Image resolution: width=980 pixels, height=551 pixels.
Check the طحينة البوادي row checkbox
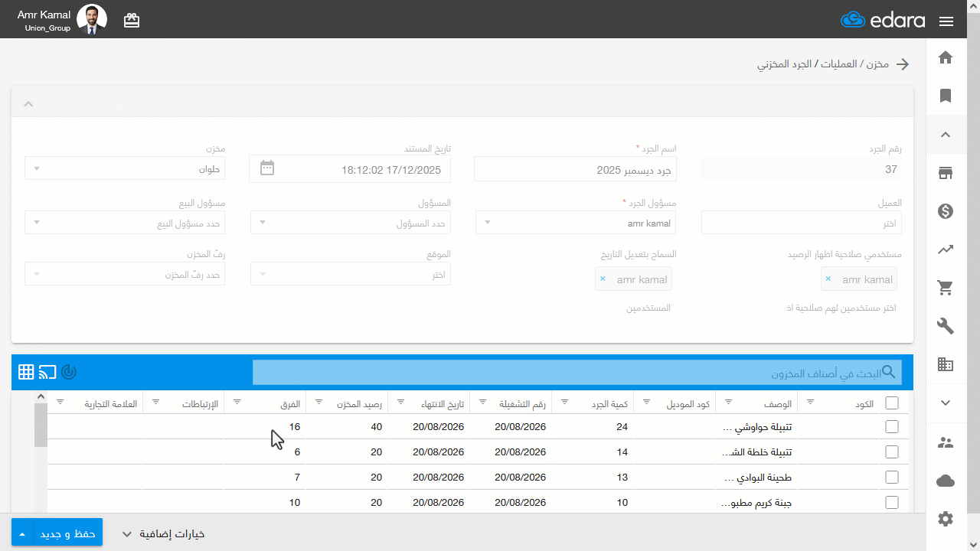[892, 477]
